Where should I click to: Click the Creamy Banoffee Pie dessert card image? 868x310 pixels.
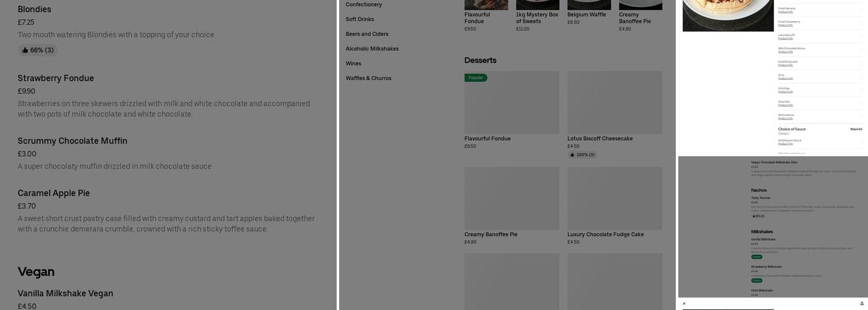coord(511,198)
